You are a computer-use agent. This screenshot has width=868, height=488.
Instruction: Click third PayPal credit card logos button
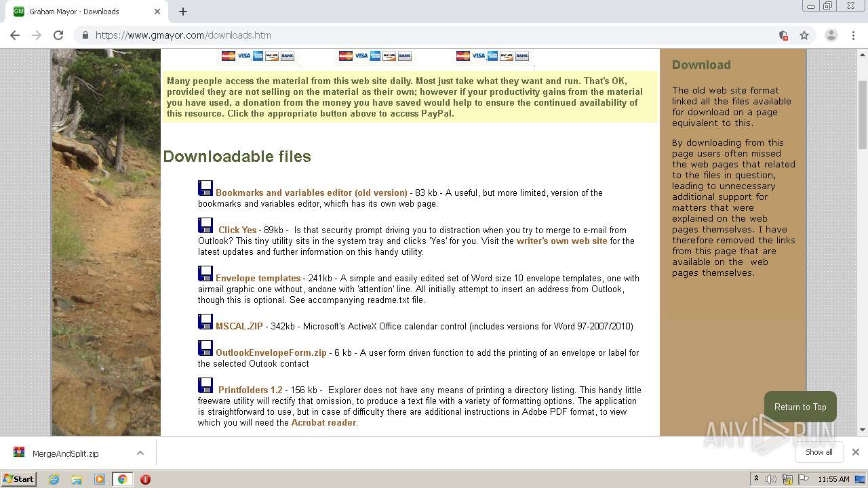pyautogui.click(x=492, y=56)
